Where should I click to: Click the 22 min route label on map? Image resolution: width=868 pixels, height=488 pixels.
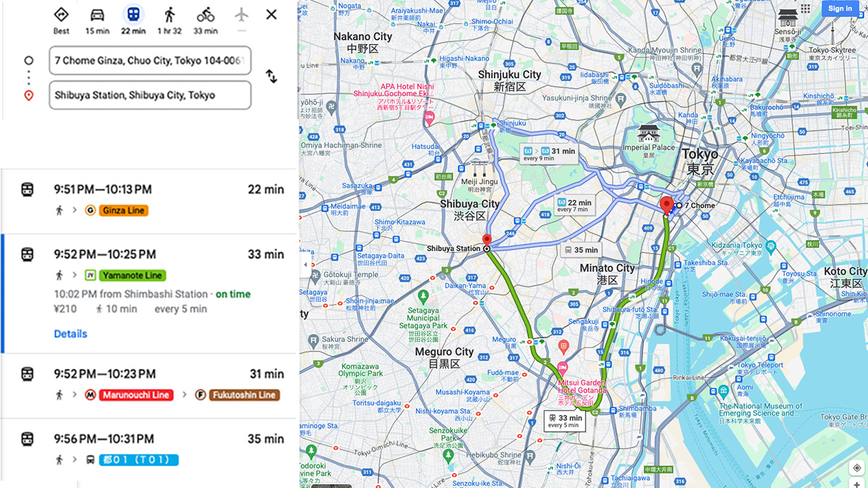coord(574,205)
